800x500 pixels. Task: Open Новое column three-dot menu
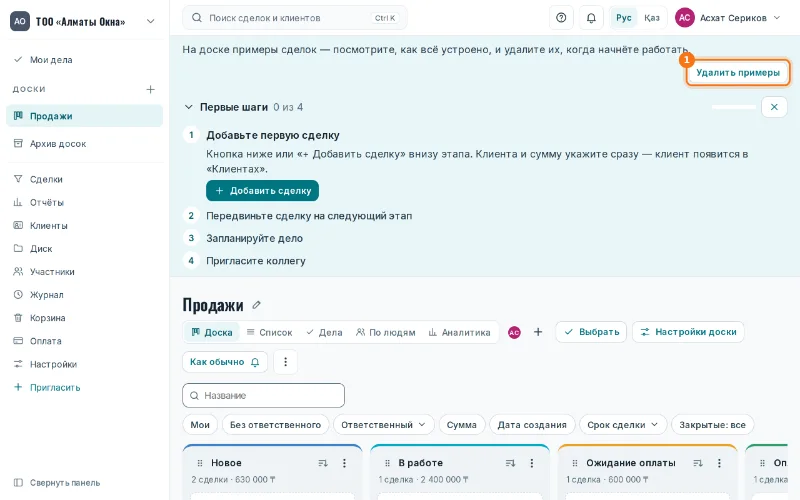[x=344, y=463]
